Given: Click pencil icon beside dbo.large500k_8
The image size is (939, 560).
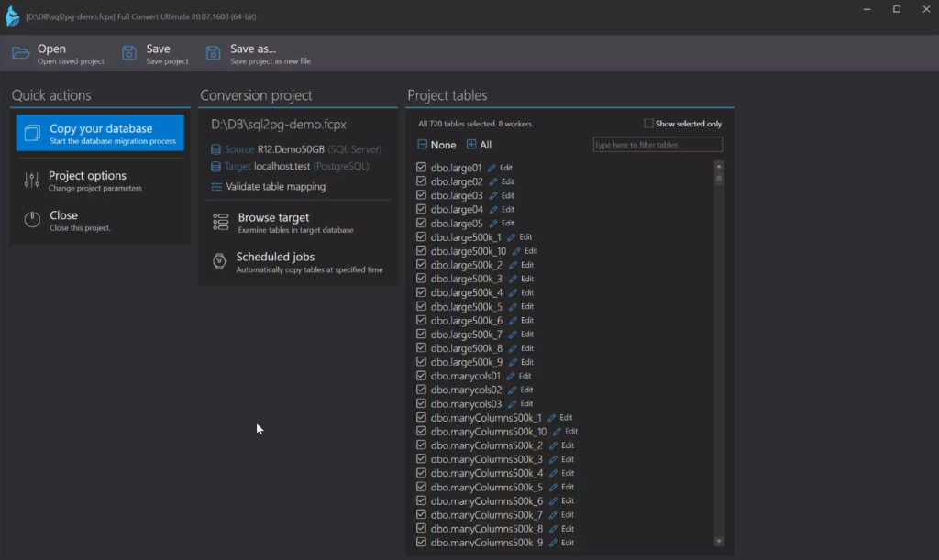Looking at the screenshot, I should [x=513, y=348].
